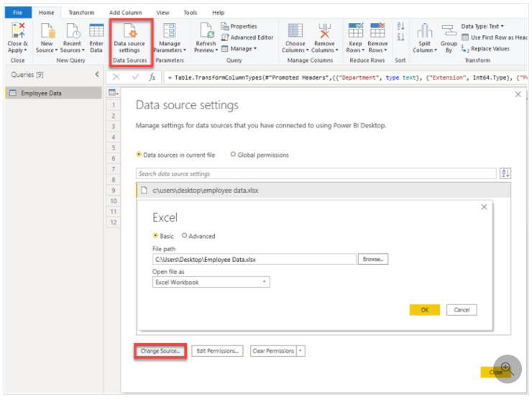Image resolution: width=532 pixels, height=400 pixels.
Task: Click the Edit Permissions button
Action: [218, 351]
